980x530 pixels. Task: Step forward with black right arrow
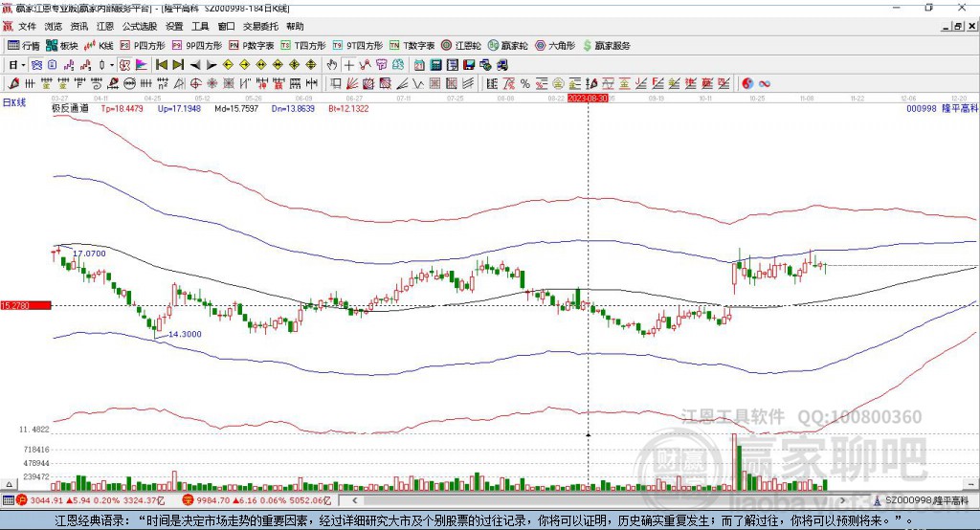click(x=212, y=65)
